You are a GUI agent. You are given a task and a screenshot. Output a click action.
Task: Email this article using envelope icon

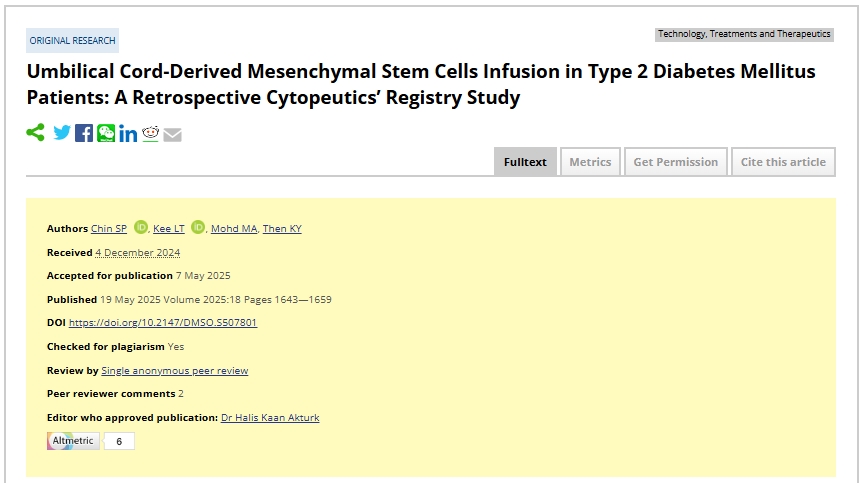(x=172, y=134)
